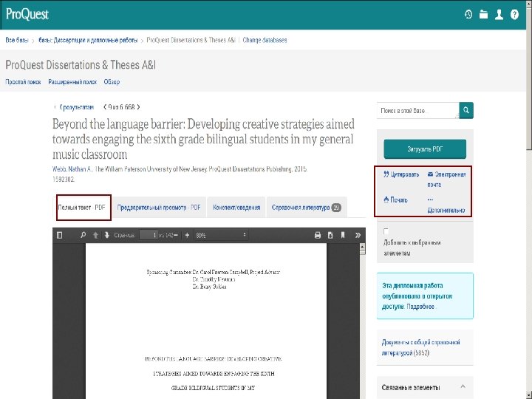Click the ProQuest logo
The height and width of the screenshot is (399, 532).
pyautogui.click(x=27, y=14)
